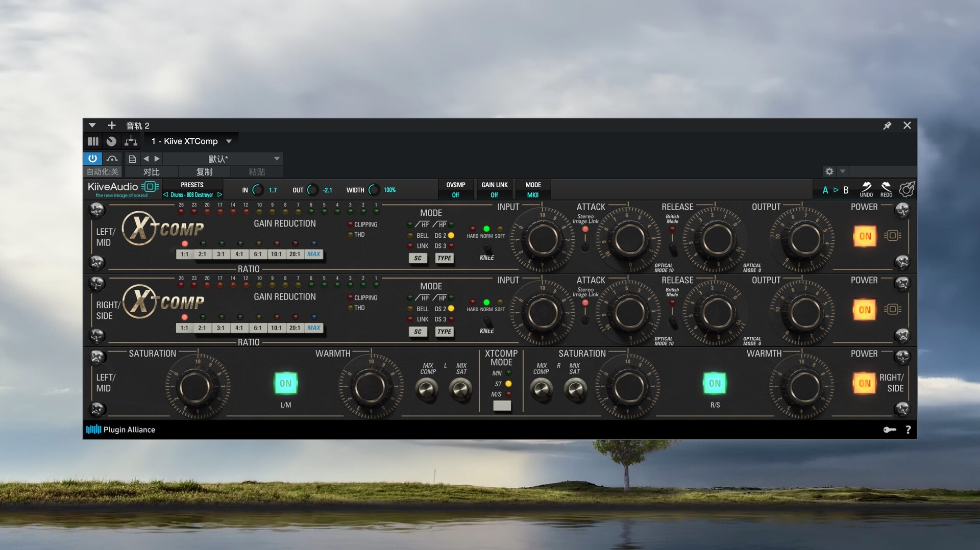Click the Undo arrow icon
Image resolution: width=980 pixels, height=550 pixels.
(866, 187)
